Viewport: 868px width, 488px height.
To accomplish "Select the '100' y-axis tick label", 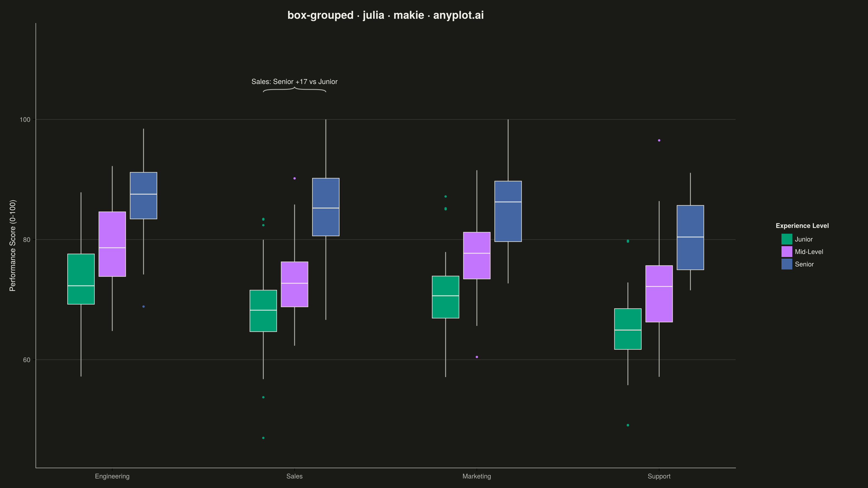I will [25, 120].
